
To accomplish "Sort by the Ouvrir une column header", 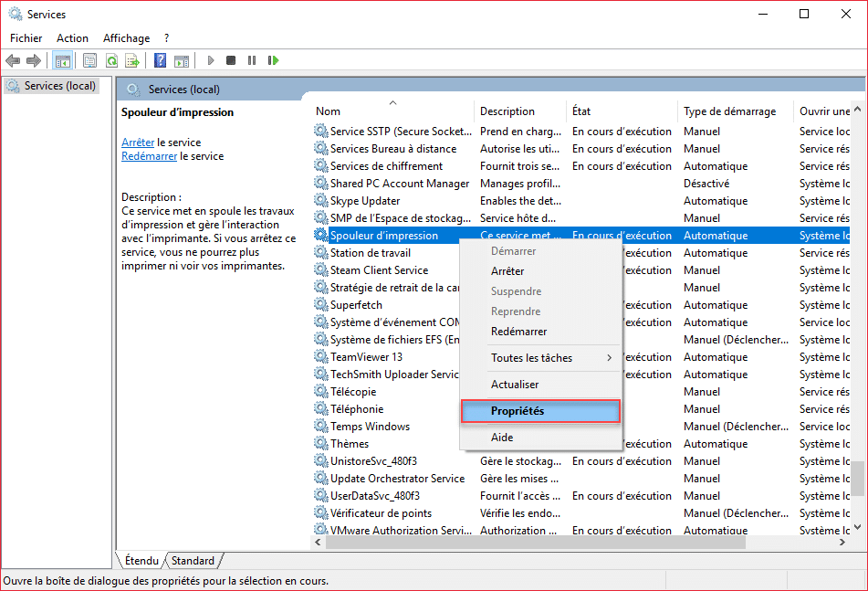I will point(823,111).
